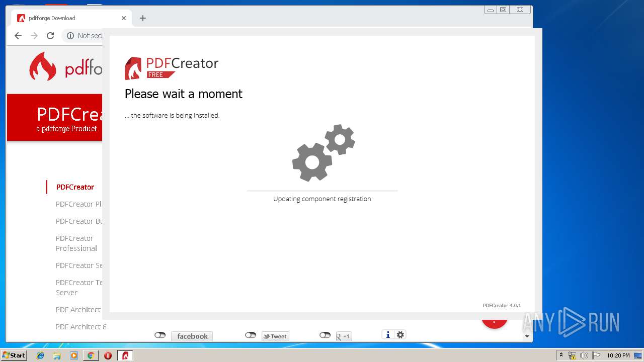Click the Not secure site info icon
This screenshot has width=644, height=362.
click(70, 36)
